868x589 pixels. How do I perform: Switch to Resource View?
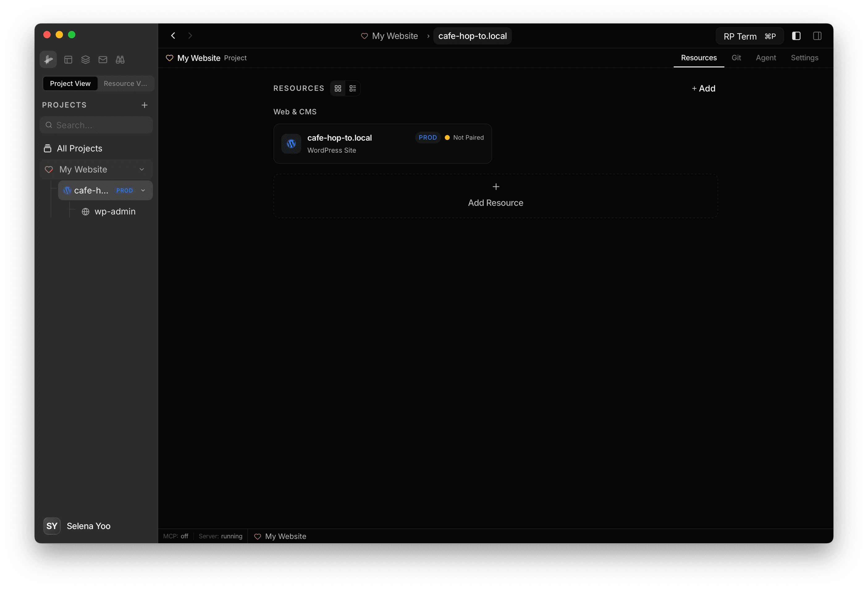pos(125,83)
